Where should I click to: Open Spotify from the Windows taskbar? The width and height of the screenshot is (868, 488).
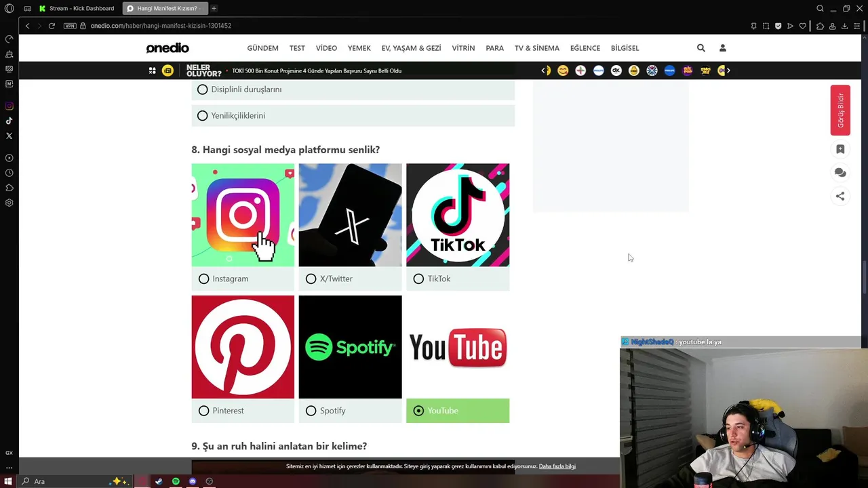click(176, 481)
